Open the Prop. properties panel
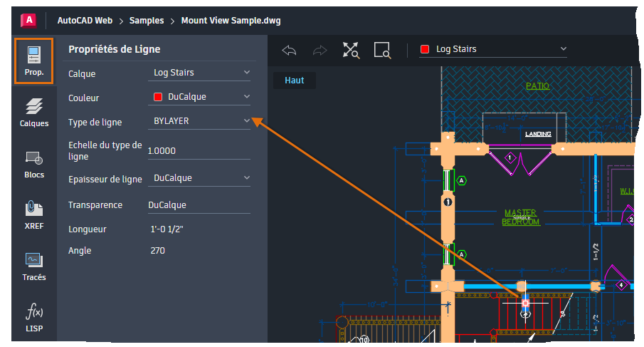 tap(33, 61)
